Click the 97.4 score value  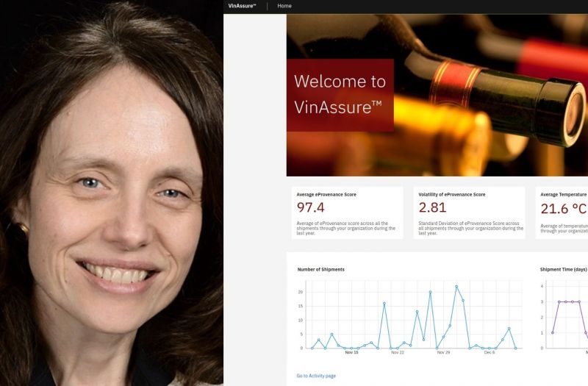pyautogui.click(x=310, y=207)
